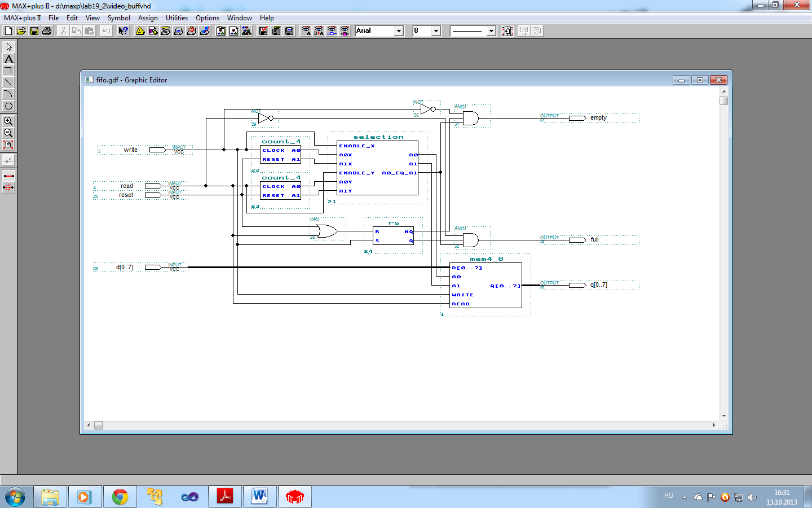Click the symbol bounding box toolbar icon
Screen dimensions: 812x508
507,31
